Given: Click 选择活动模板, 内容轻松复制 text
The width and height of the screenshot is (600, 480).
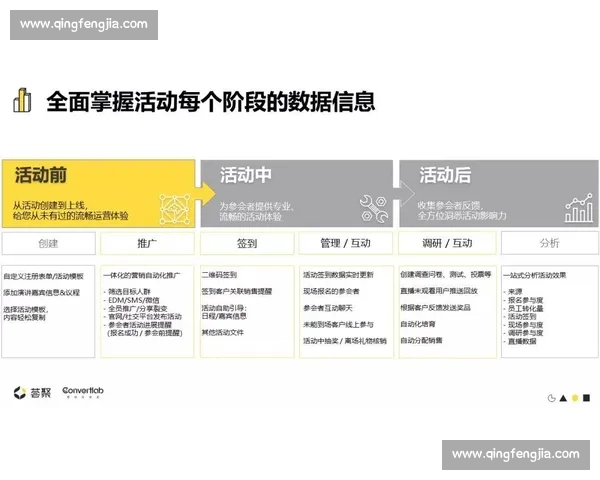Looking at the screenshot, I should click(26, 313).
